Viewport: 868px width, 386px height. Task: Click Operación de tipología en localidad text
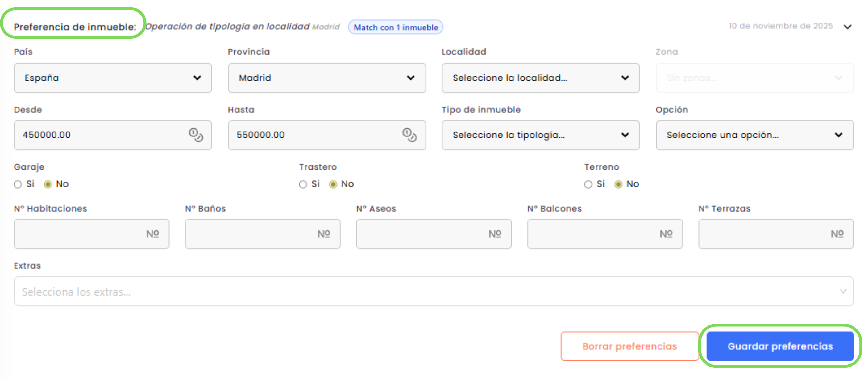227,27
